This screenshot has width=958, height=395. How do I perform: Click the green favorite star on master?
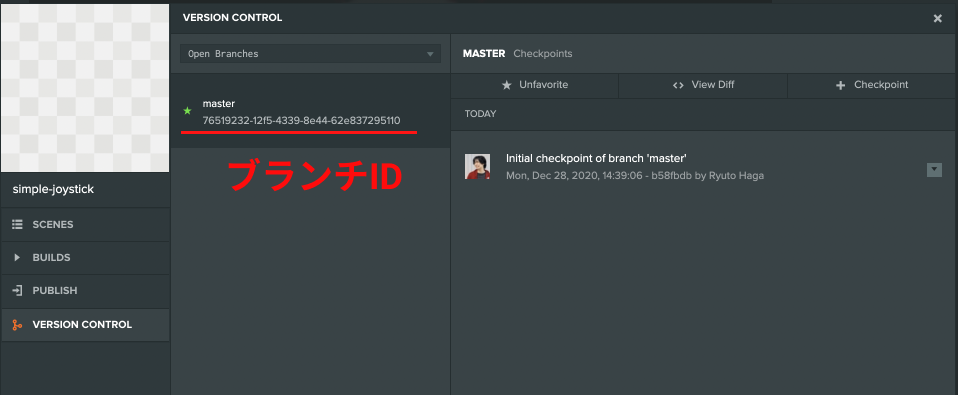[x=188, y=111]
